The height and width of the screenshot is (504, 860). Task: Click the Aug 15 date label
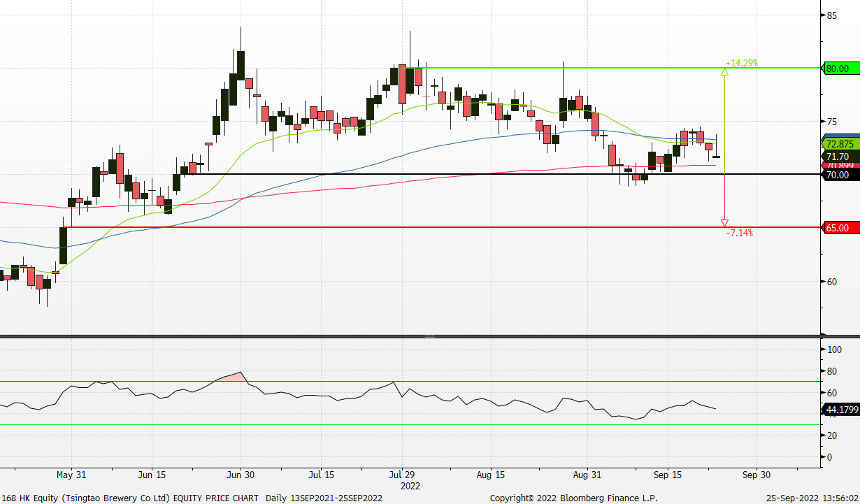490,475
